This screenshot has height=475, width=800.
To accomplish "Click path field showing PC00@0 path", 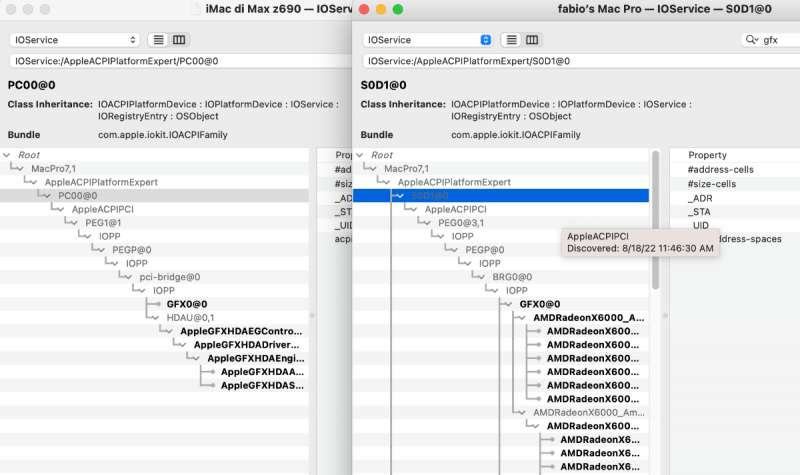I will 181,61.
